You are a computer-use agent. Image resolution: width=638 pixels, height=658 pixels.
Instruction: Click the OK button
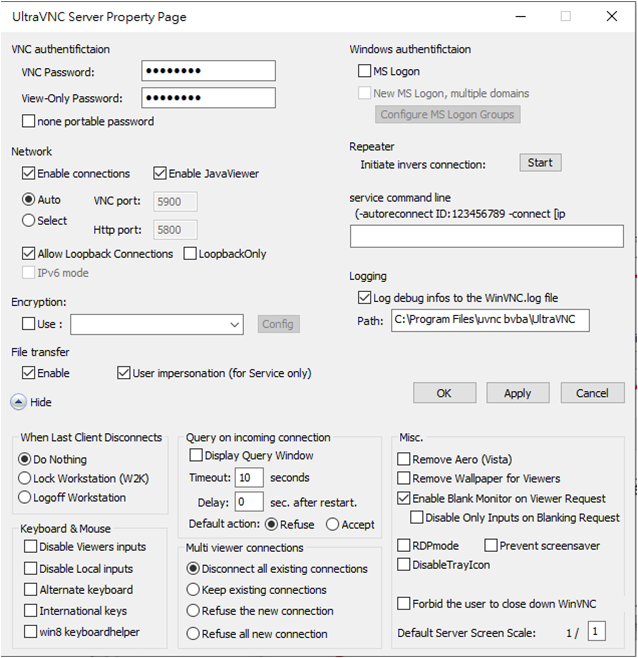(445, 393)
